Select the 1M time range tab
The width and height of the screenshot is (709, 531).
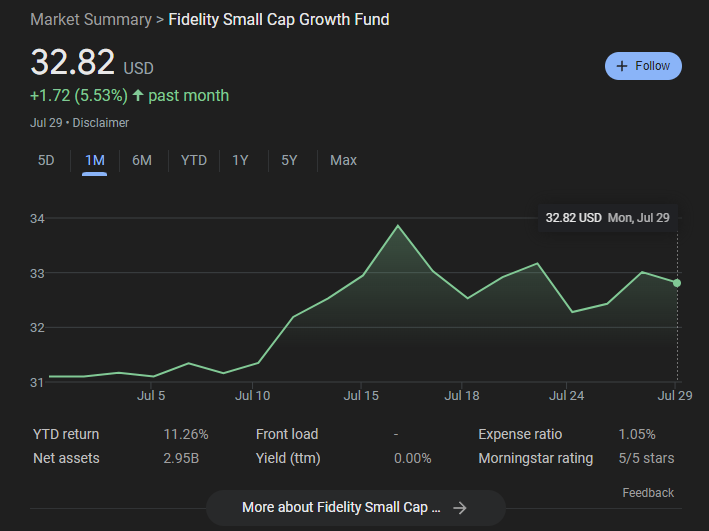(x=95, y=160)
